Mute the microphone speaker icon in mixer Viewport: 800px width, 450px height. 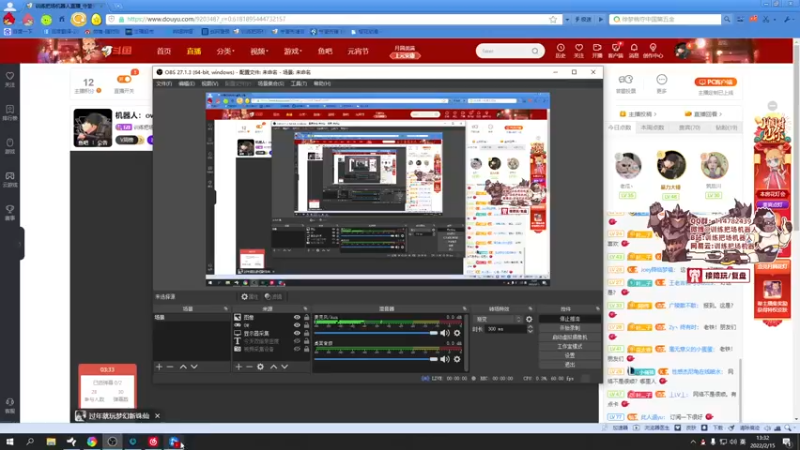pos(445,333)
